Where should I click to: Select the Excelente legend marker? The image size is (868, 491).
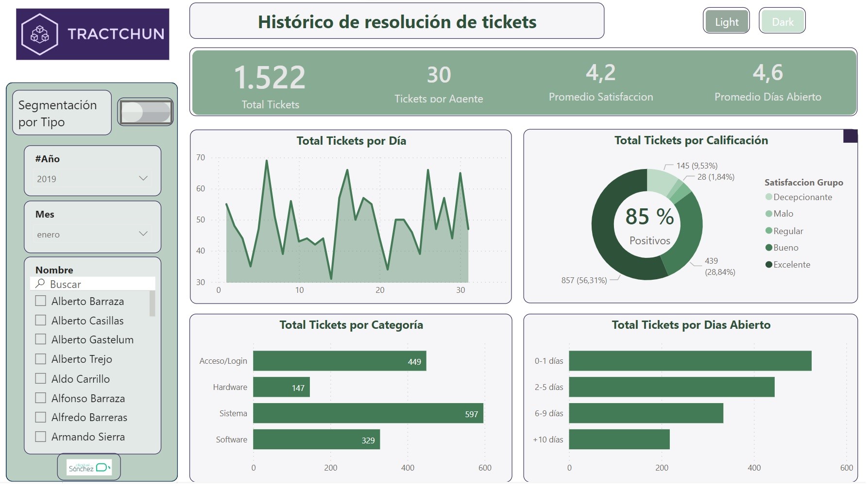[x=768, y=265]
